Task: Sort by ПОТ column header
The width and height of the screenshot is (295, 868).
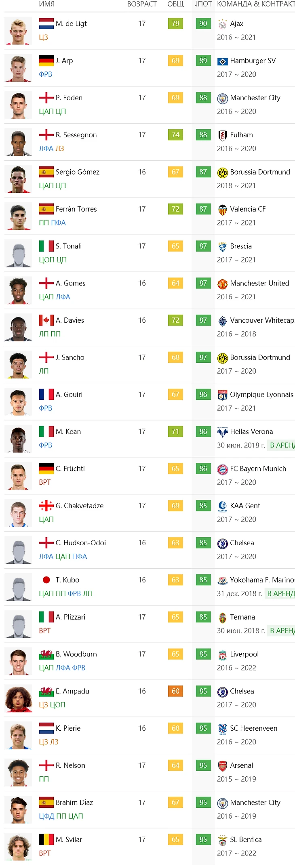Action: point(203,4)
